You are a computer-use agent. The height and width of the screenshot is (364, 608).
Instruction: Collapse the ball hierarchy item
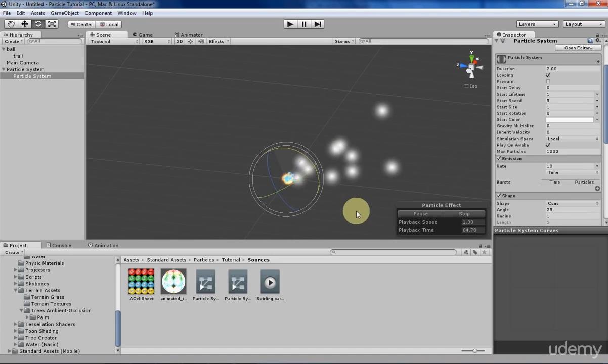(4, 49)
